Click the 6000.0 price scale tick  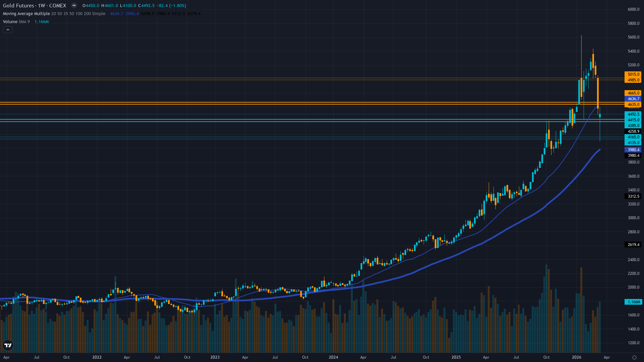pyautogui.click(x=634, y=9)
